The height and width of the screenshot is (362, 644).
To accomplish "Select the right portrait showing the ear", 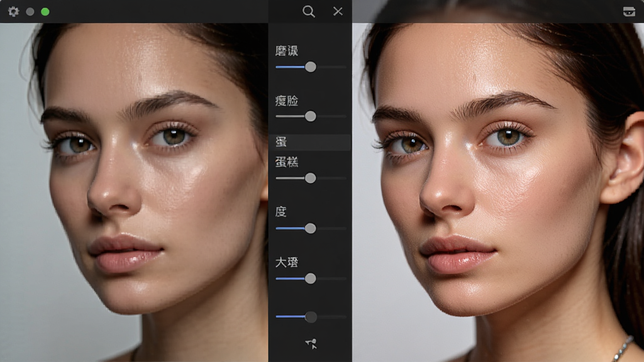I will click(x=498, y=192).
